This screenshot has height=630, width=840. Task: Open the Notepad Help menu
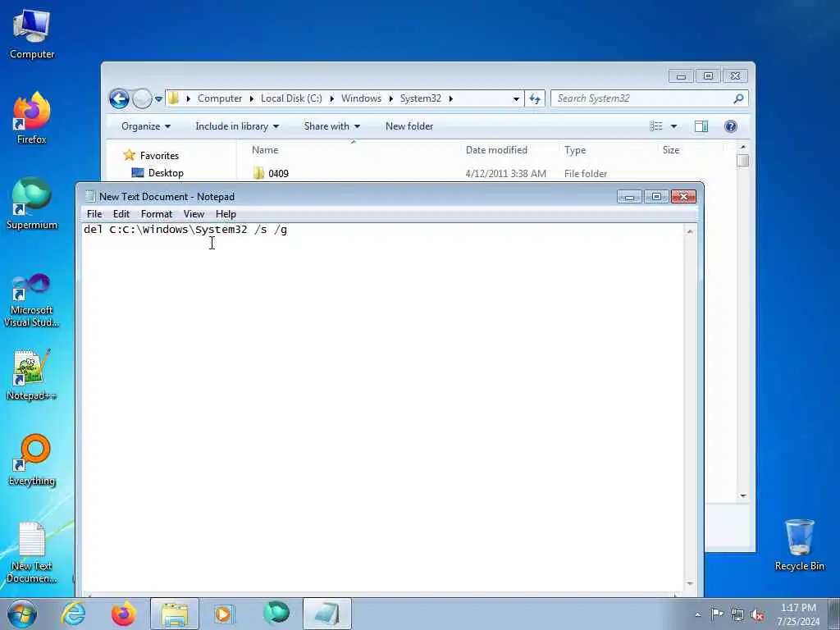pos(226,214)
